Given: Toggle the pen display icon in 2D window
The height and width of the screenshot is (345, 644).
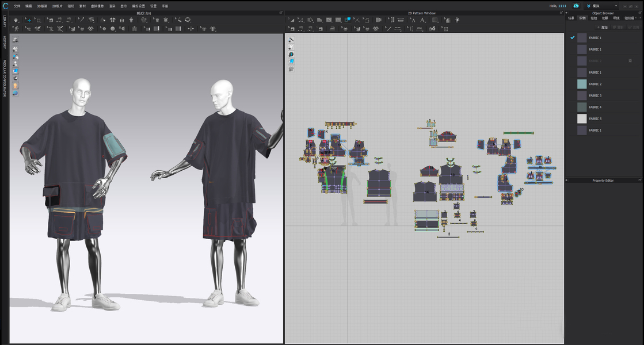Looking at the screenshot, I should 291,40.
